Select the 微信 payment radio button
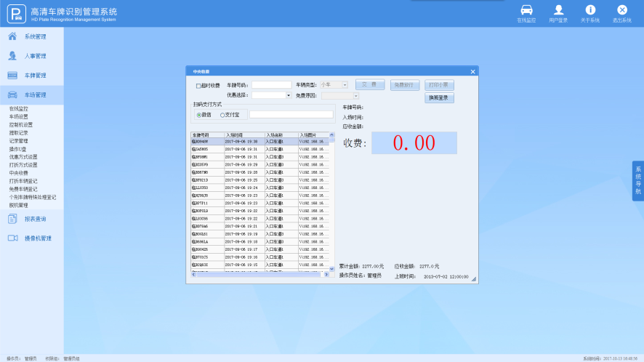 click(199, 115)
